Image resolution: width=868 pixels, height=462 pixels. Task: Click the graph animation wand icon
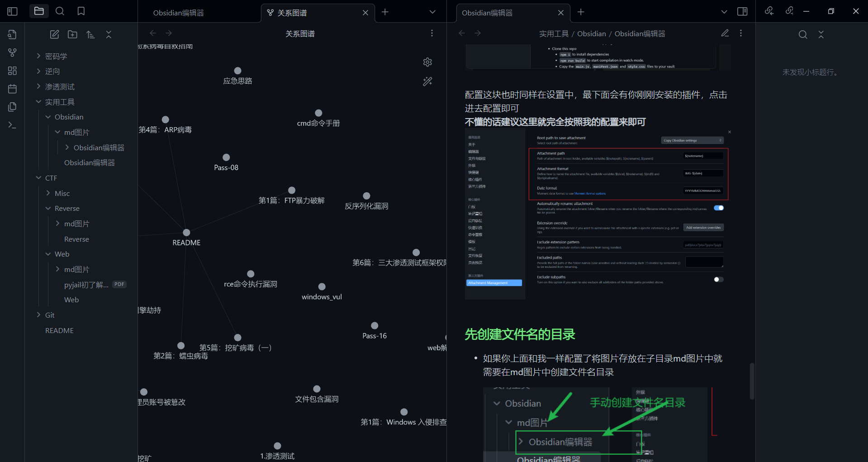[x=427, y=81]
